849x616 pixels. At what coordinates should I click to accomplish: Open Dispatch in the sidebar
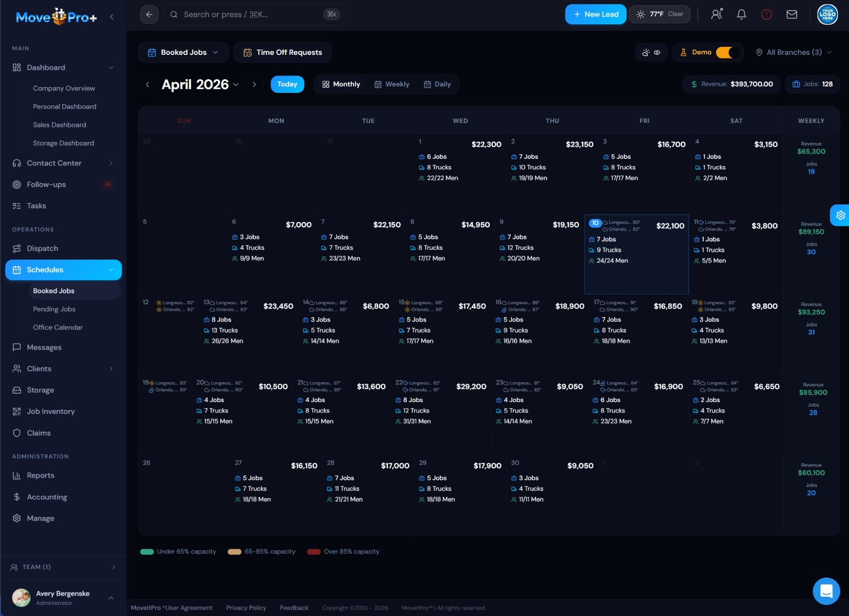(63, 249)
